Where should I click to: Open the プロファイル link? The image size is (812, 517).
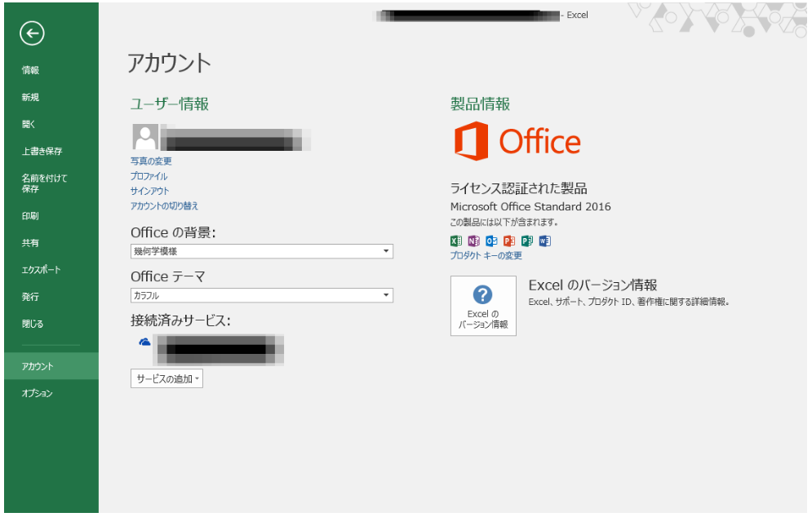(x=149, y=176)
